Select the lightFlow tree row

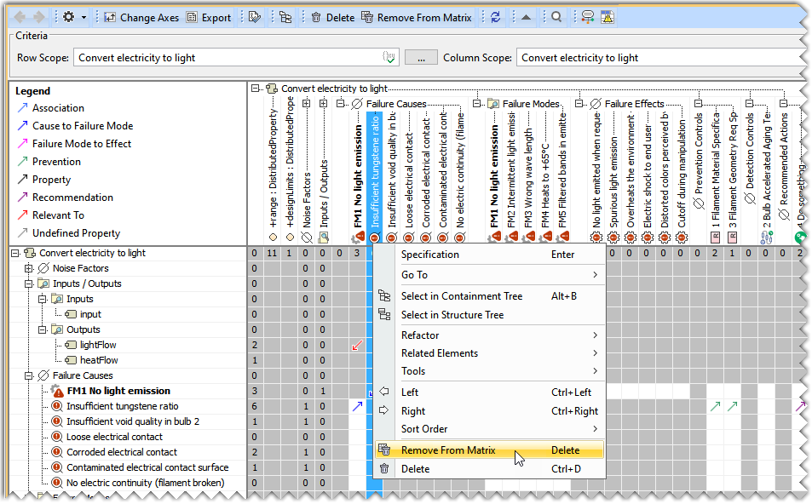(98, 345)
